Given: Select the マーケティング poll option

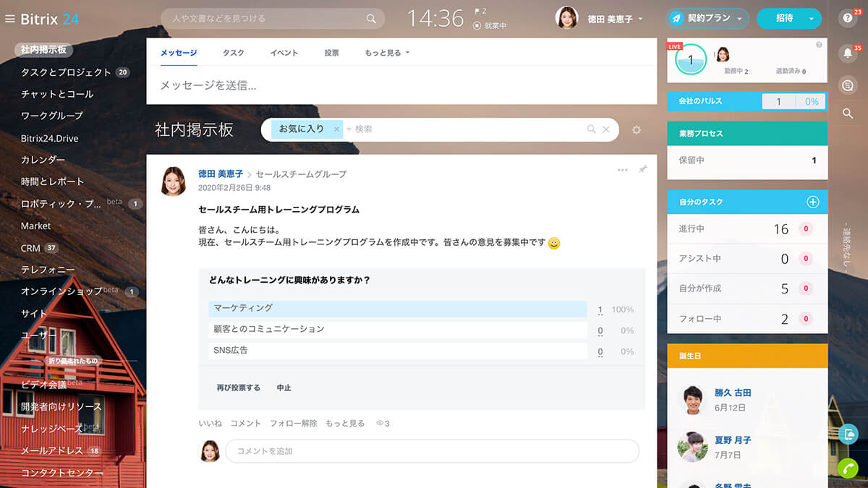Looking at the screenshot, I should point(397,309).
